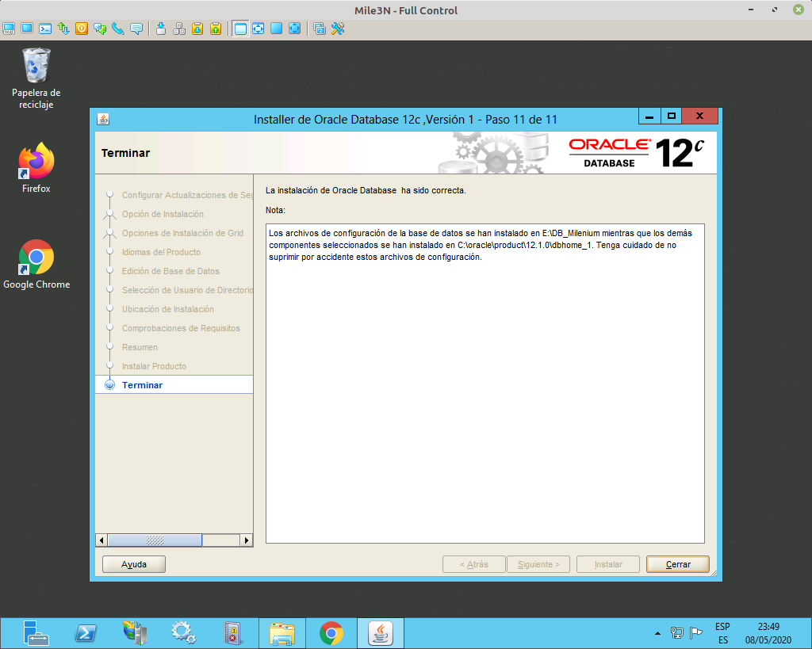
Task: Launch PowerShell from the taskbar
Action: pos(86,632)
